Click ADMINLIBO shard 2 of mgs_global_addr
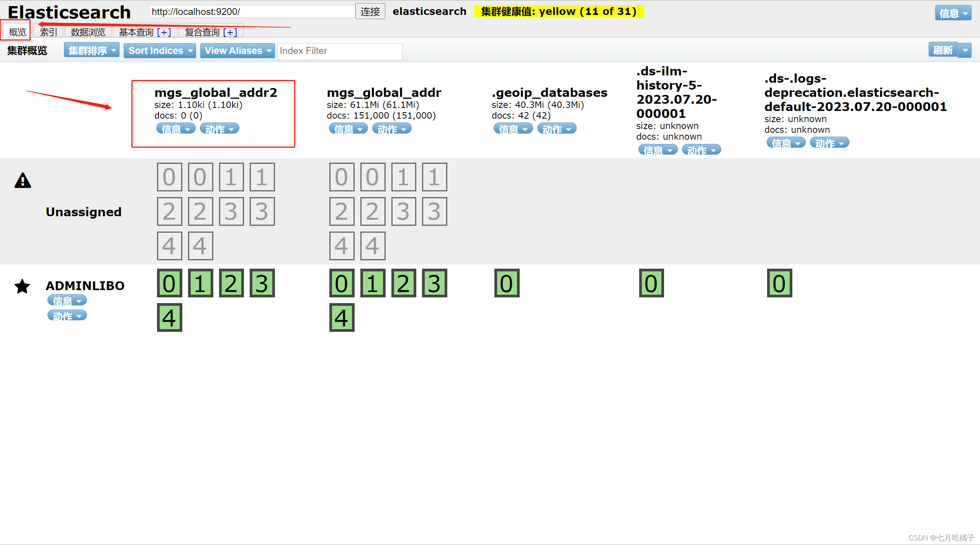The height and width of the screenshot is (545, 980). pyautogui.click(x=403, y=284)
